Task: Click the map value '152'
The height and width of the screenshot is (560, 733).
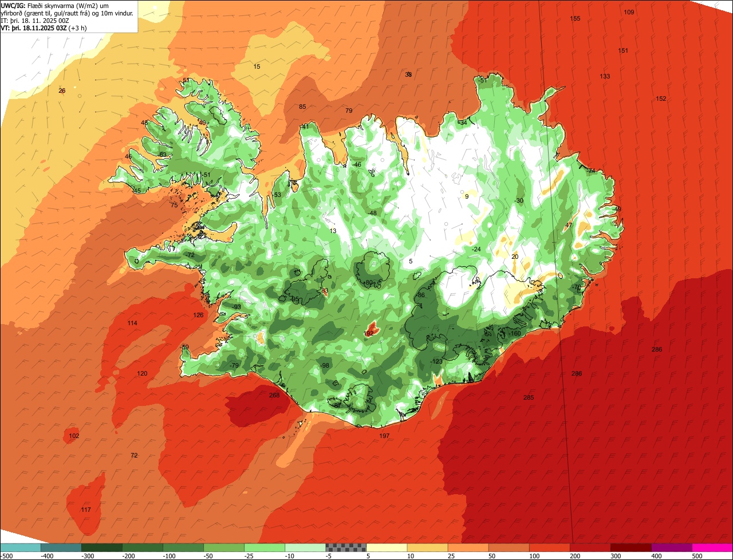Action: click(661, 99)
